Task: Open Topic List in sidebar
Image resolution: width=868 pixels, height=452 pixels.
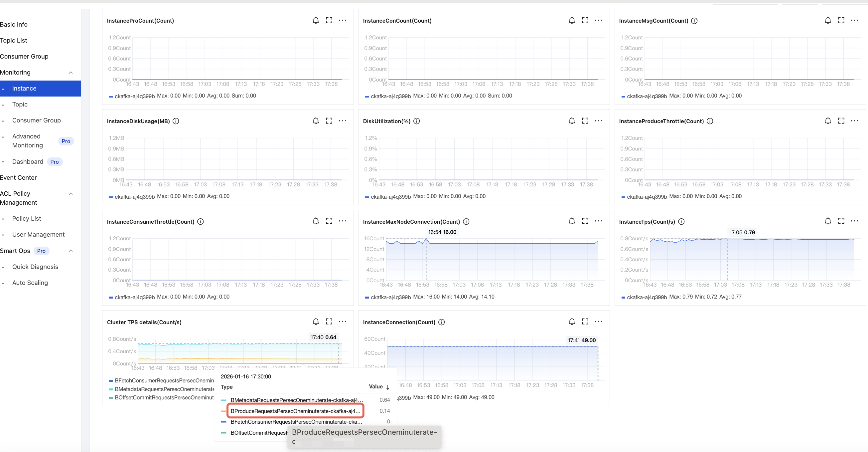Action: (14, 41)
